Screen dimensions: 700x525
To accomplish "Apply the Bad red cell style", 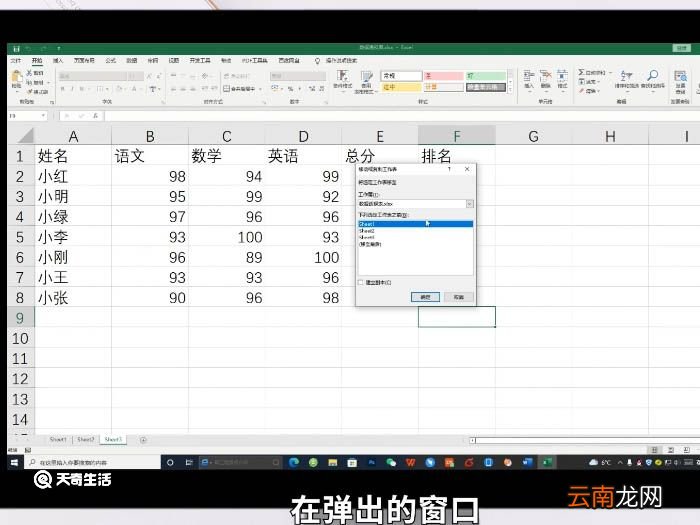I will [444, 76].
